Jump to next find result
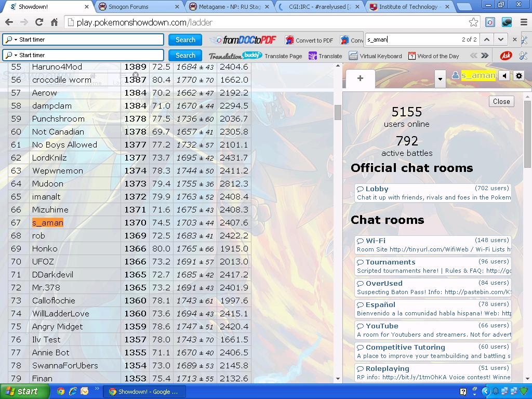This screenshot has height=399, width=532. (500, 39)
